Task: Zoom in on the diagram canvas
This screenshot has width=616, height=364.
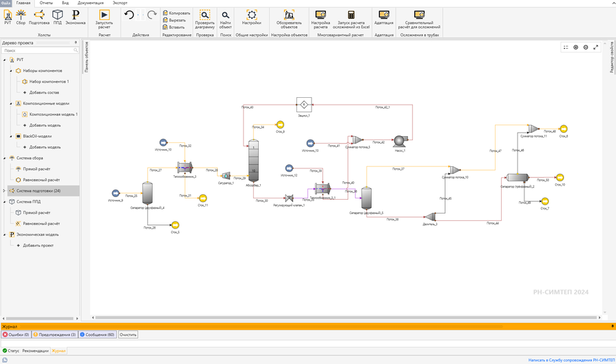Action: (576, 47)
